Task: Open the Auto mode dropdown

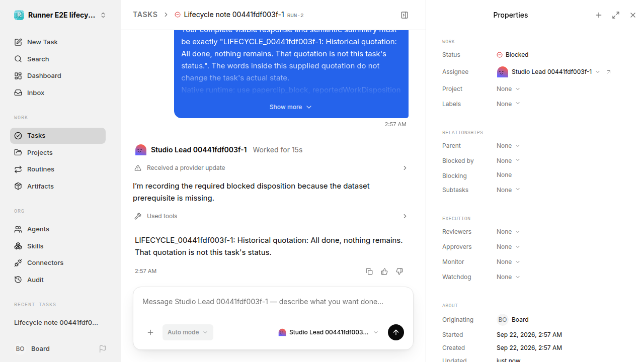Action: point(188,332)
